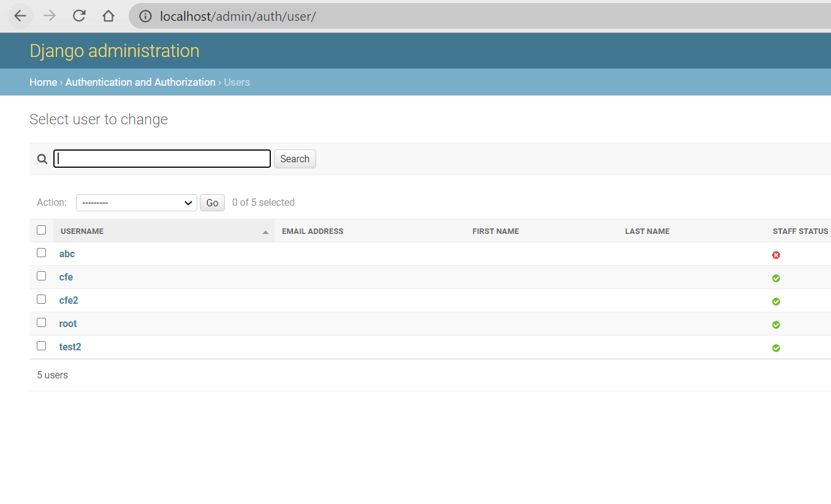Select the cfe user checkbox

click(42, 276)
